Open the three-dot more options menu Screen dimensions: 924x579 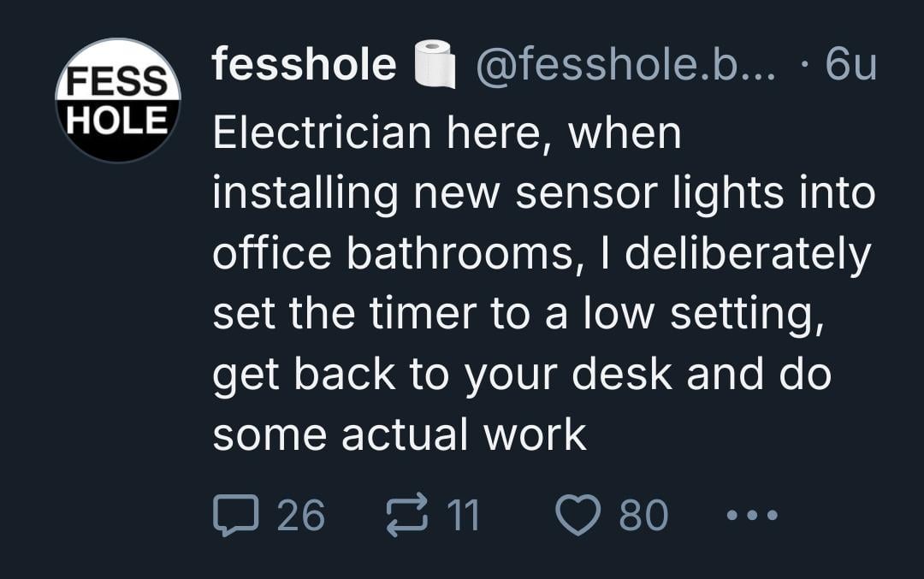[752, 516]
